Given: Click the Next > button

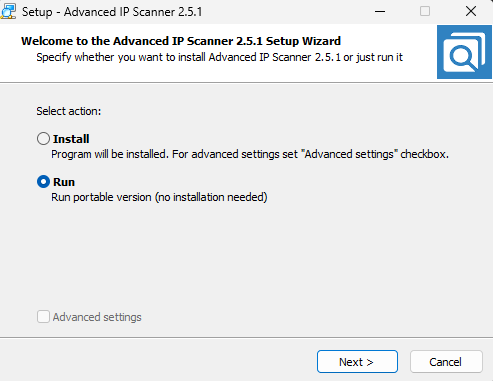Looking at the screenshot, I should [x=357, y=362].
